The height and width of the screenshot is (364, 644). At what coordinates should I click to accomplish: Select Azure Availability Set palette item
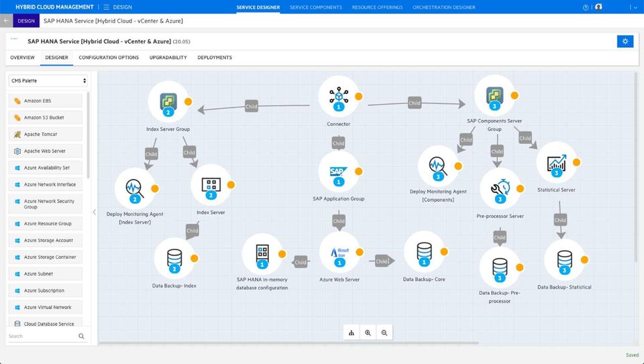coord(45,168)
